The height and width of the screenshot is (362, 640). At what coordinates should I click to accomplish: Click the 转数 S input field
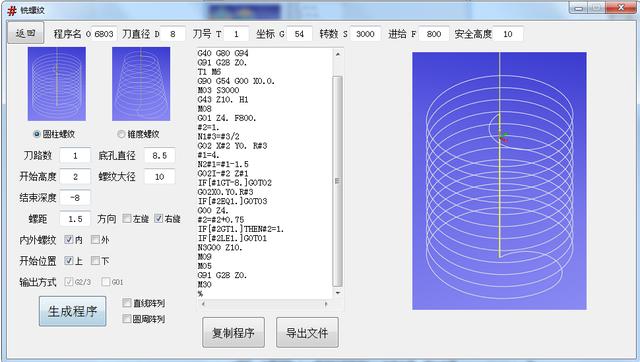[365, 34]
